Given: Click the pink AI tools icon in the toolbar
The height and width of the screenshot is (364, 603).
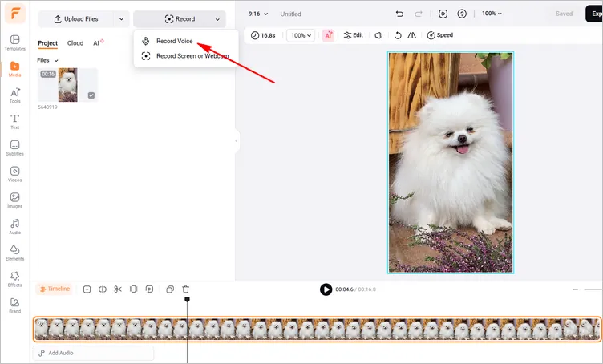Looking at the screenshot, I should [x=328, y=35].
